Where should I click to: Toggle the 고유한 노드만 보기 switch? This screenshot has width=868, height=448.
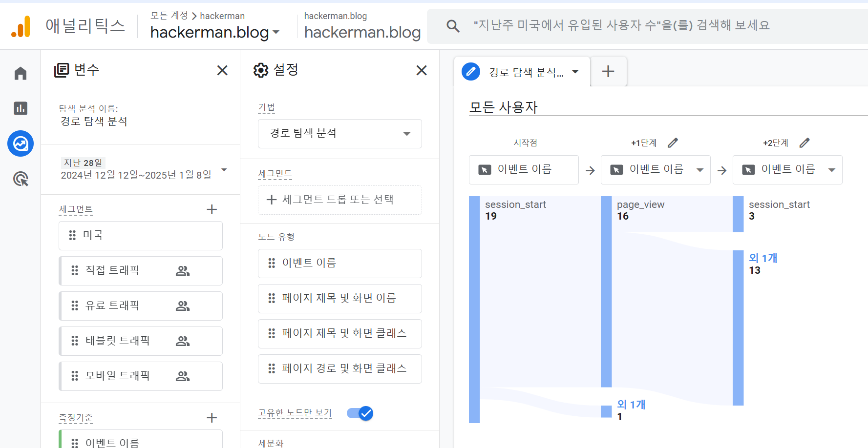tap(360, 413)
